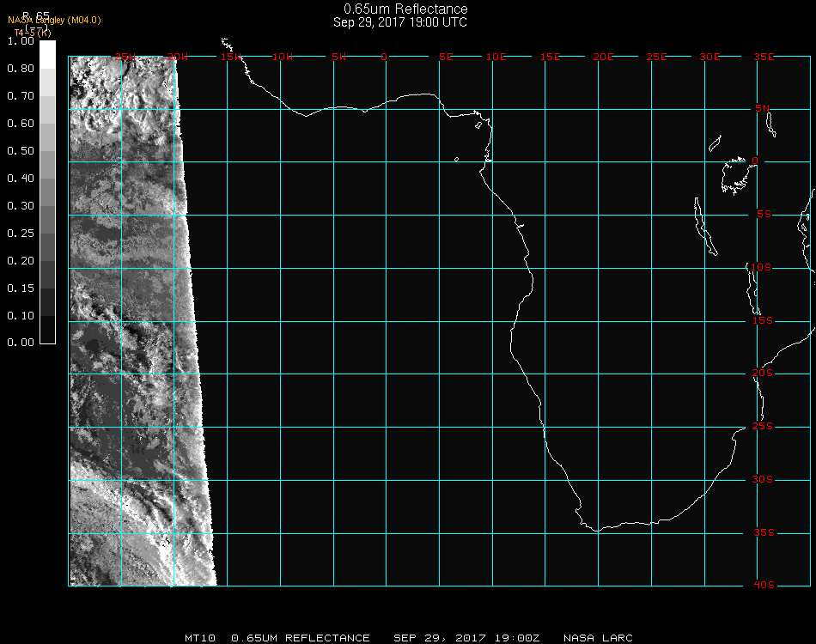
Task: Select the 15S latitude label
Action: 763,321
